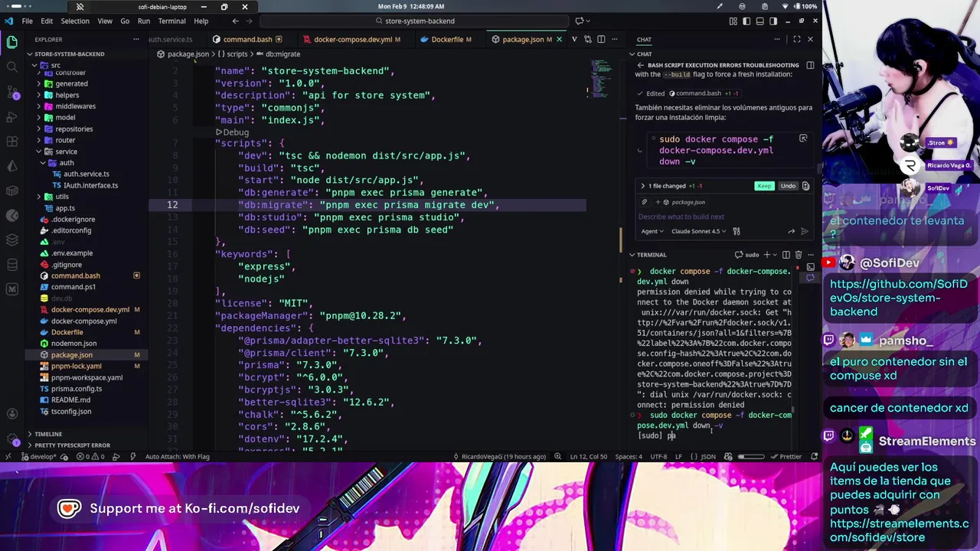Attach context with the paperclip icon
980x551 pixels.
coord(644,202)
